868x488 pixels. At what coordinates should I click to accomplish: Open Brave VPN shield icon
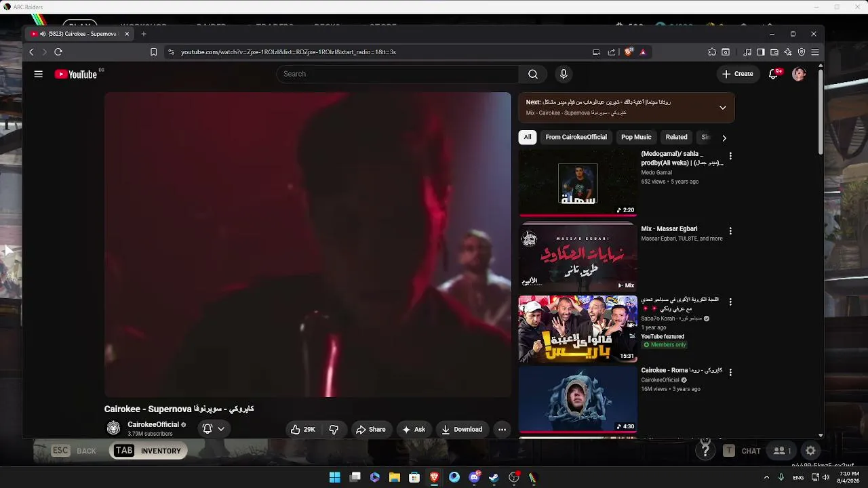click(x=802, y=52)
